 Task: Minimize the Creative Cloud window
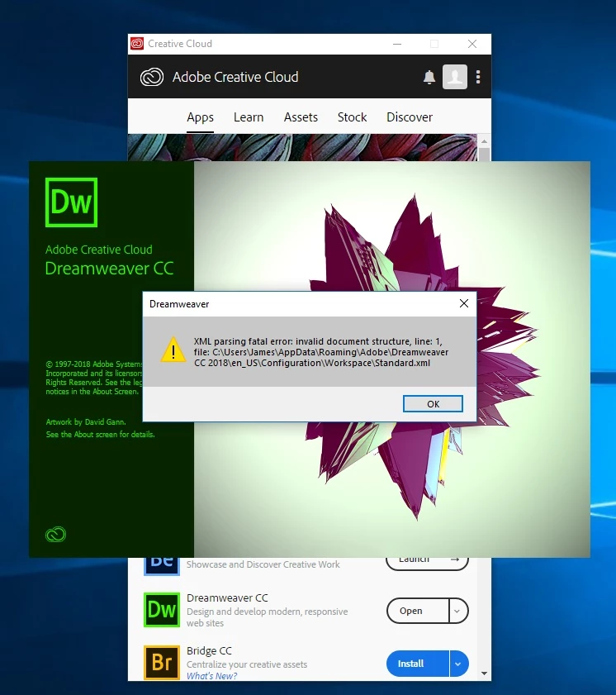coord(397,44)
